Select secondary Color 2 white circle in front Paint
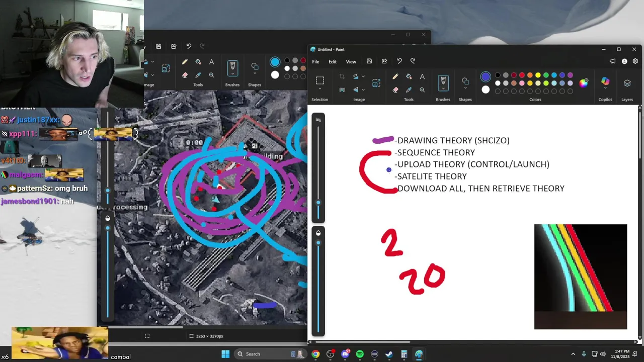This screenshot has width=644, height=362. point(486,90)
